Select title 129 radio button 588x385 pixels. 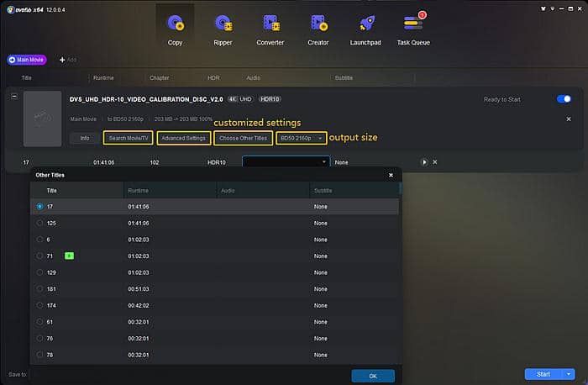pos(39,272)
